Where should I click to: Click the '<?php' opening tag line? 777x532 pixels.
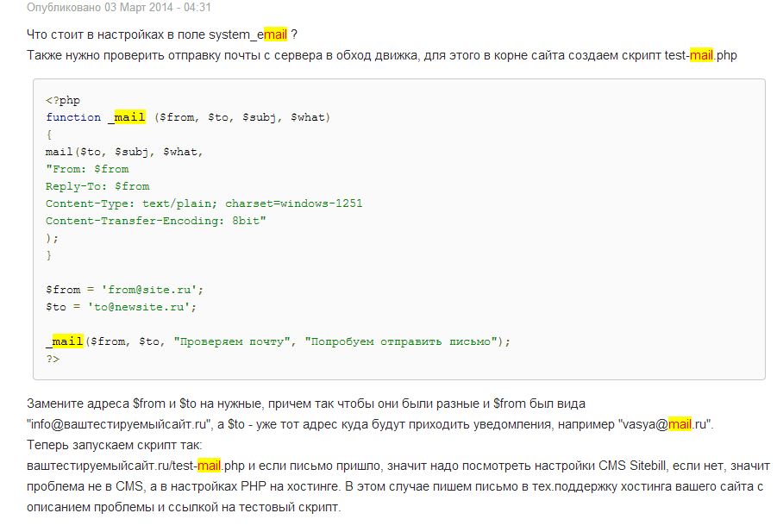click(63, 100)
